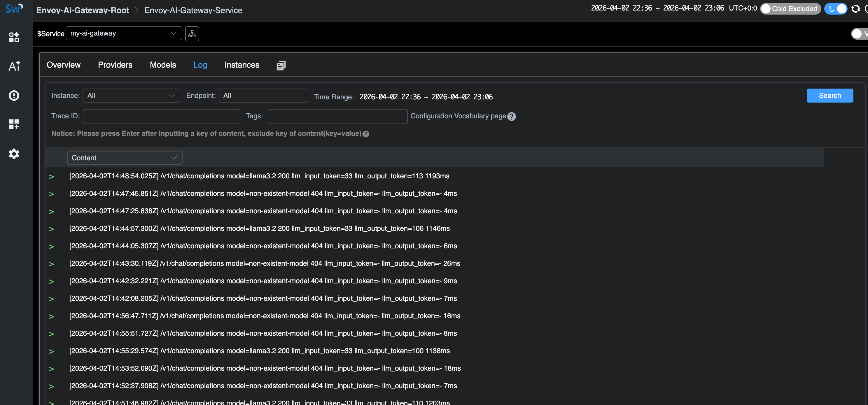Viewport: 868px width, 405px height.
Task: Open Settings via the gear icon
Action: click(x=14, y=154)
